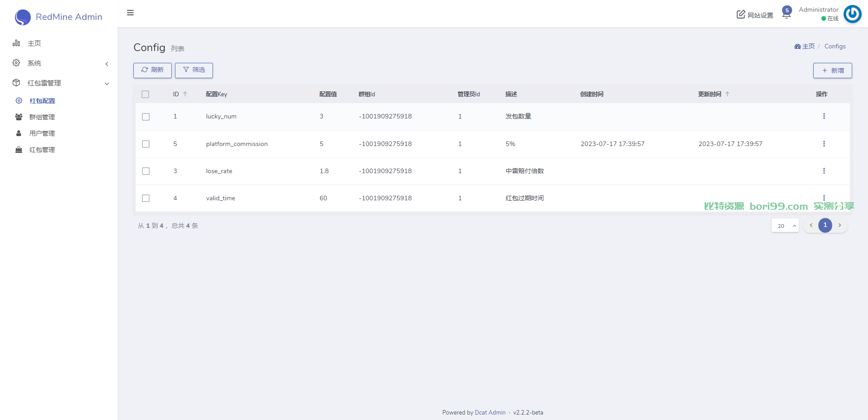The width and height of the screenshot is (868, 420).
Task: Collapse the 红包雷管理 menu chevron
Action: (x=107, y=84)
